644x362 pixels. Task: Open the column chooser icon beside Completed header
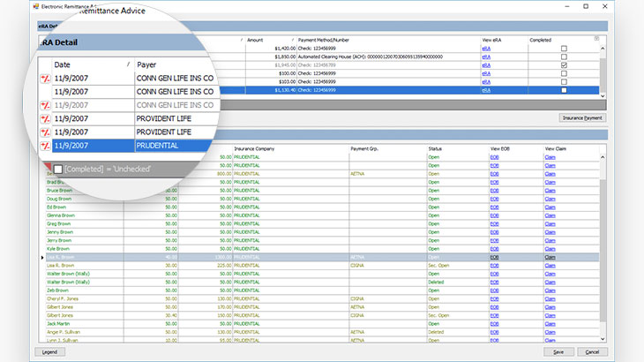[596, 39]
